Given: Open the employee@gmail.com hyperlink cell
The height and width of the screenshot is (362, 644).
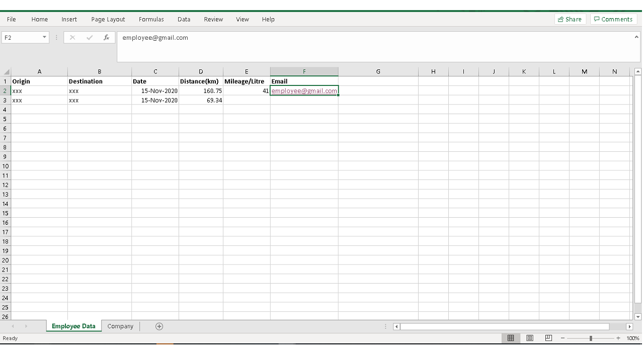Looking at the screenshot, I should click(304, 91).
